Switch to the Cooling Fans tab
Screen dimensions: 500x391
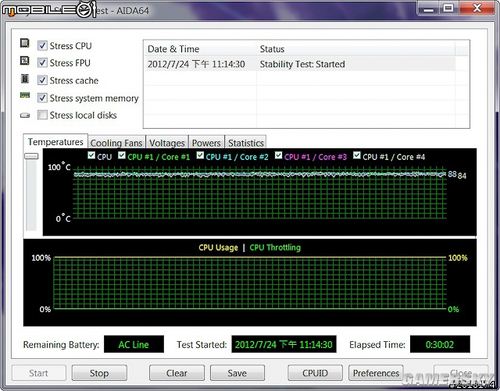(116, 143)
